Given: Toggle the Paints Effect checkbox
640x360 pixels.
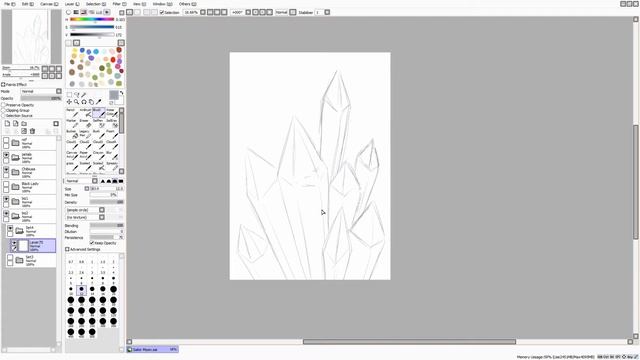Looking at the screenshot, I should pos(3,84).
